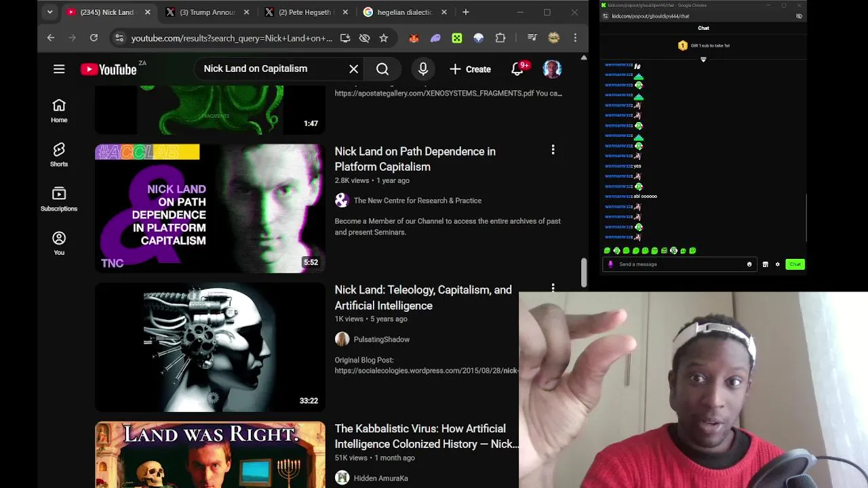Click the first green emote in the quick emote row
Viewport: 868px width, 488px height.
click(x=607, y=251)
